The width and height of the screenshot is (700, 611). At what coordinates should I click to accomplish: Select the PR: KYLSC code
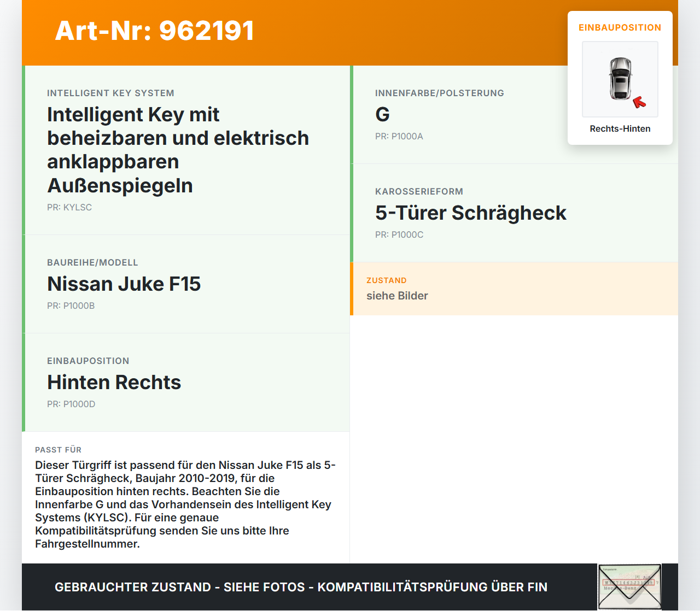[x=69, y=207]
